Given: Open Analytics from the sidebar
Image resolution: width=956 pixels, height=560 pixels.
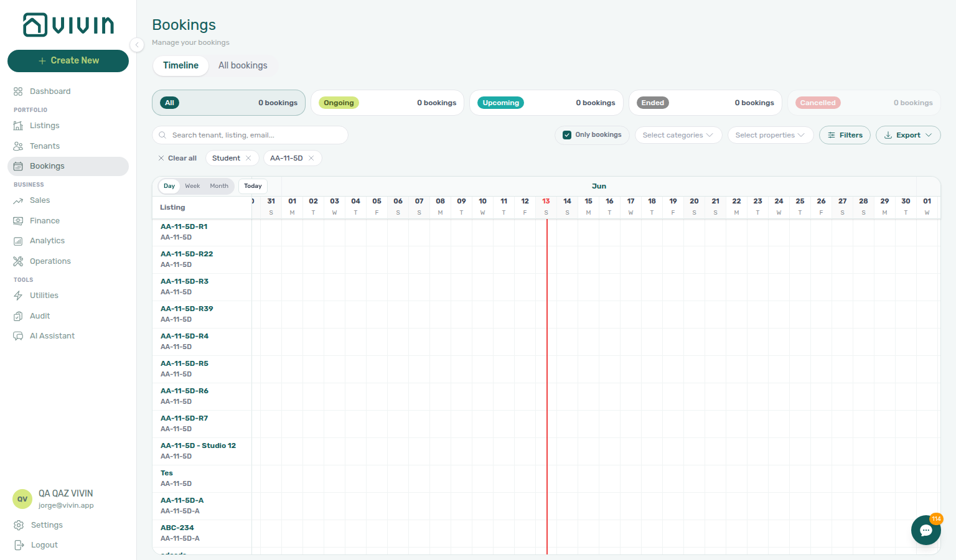Looking at the screenshot, I should [x=68, y=241].
